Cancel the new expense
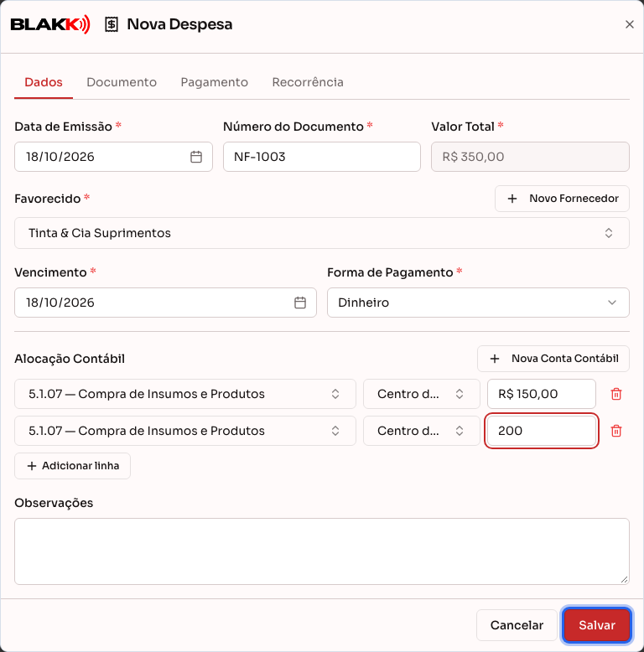The width and height of the screenshot is (644, 652). click(517, 625)
